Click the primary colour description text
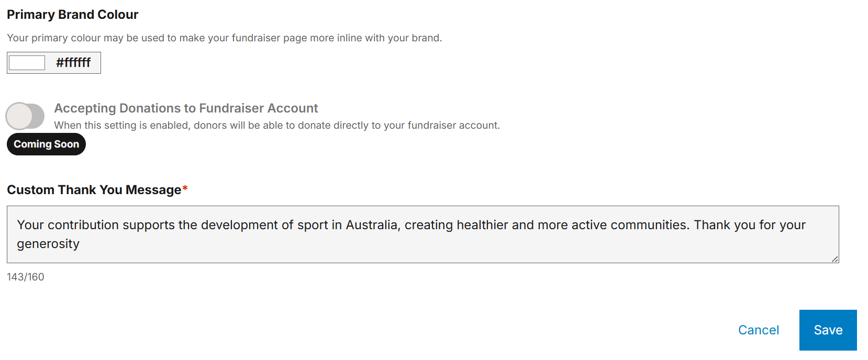This screenshot has width=868, height=360. pyautogui.click(x=225, y=38)
